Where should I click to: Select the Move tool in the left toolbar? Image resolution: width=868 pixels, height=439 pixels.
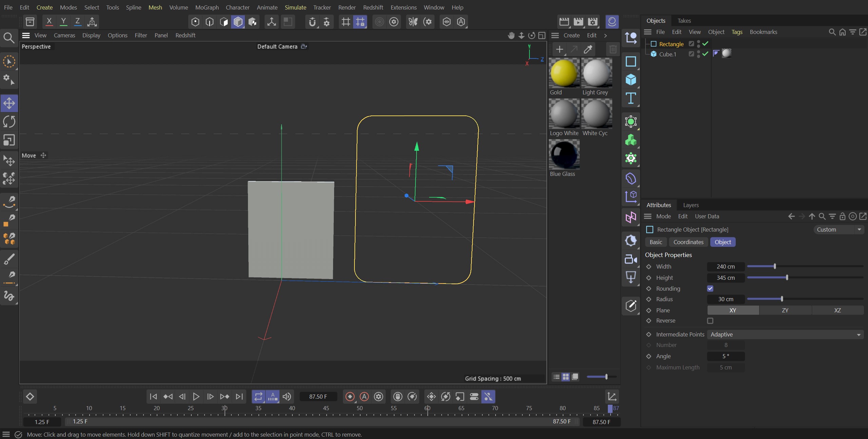(9, 103)
